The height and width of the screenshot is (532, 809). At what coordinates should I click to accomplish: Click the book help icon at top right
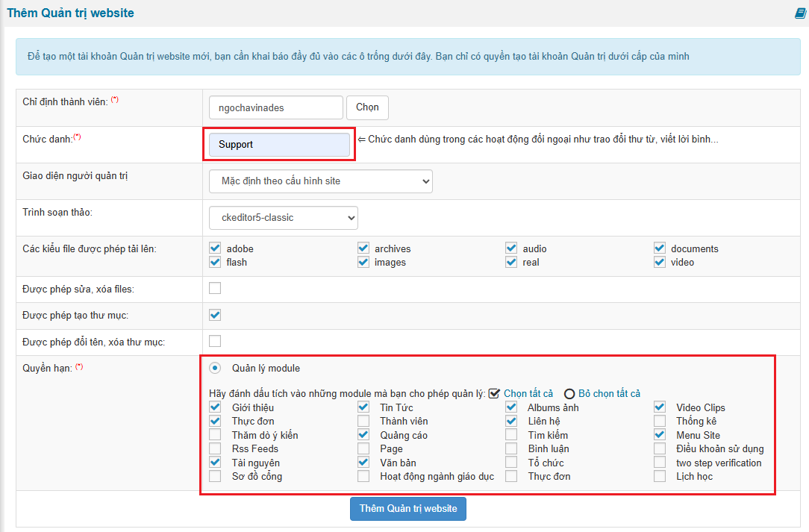pos(799,13)
